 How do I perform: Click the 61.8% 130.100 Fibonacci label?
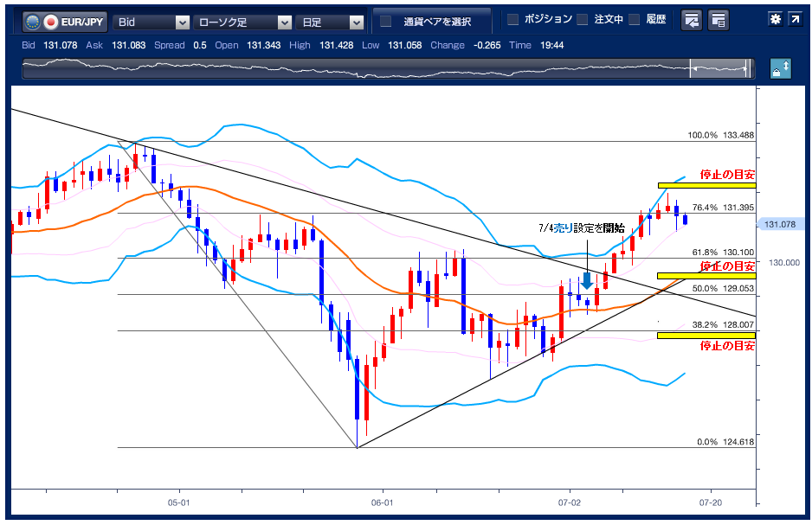(x=723, y=253)
